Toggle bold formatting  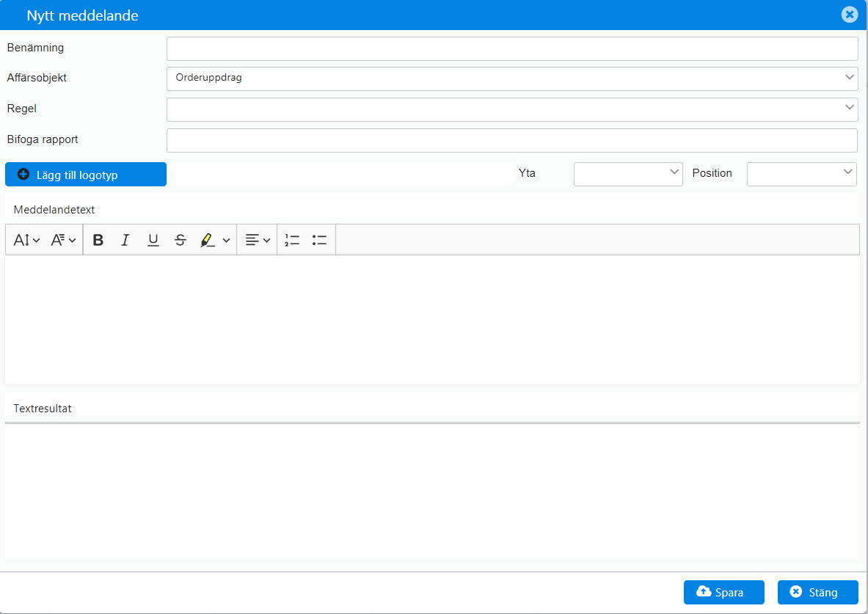pyautogui.click(x=98, y=240)
